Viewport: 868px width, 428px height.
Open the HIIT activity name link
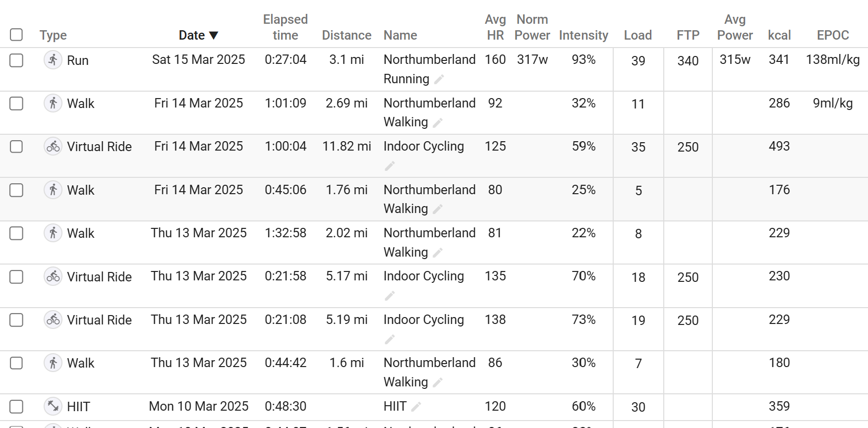click(x=395, y=406)
